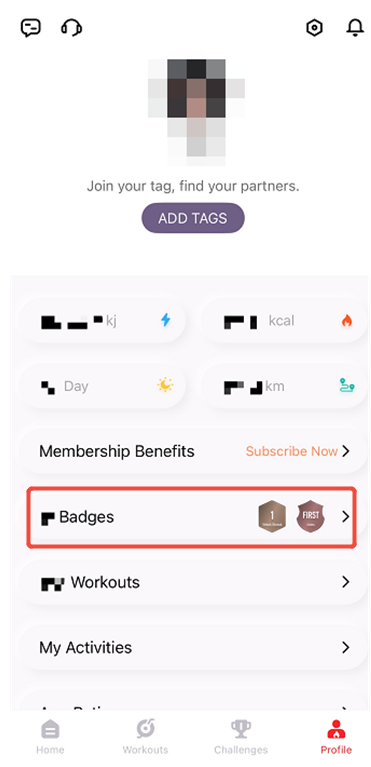Select the hexagon number 1 badge

click(x=272, y=517)
